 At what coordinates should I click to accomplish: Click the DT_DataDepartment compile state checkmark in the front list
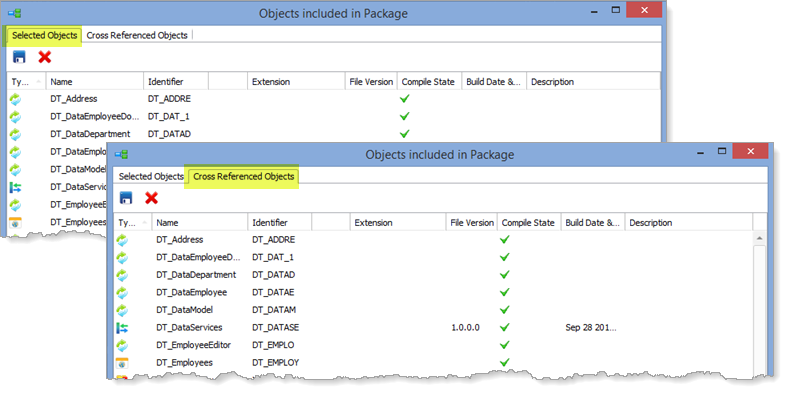[x=505, y=275]
